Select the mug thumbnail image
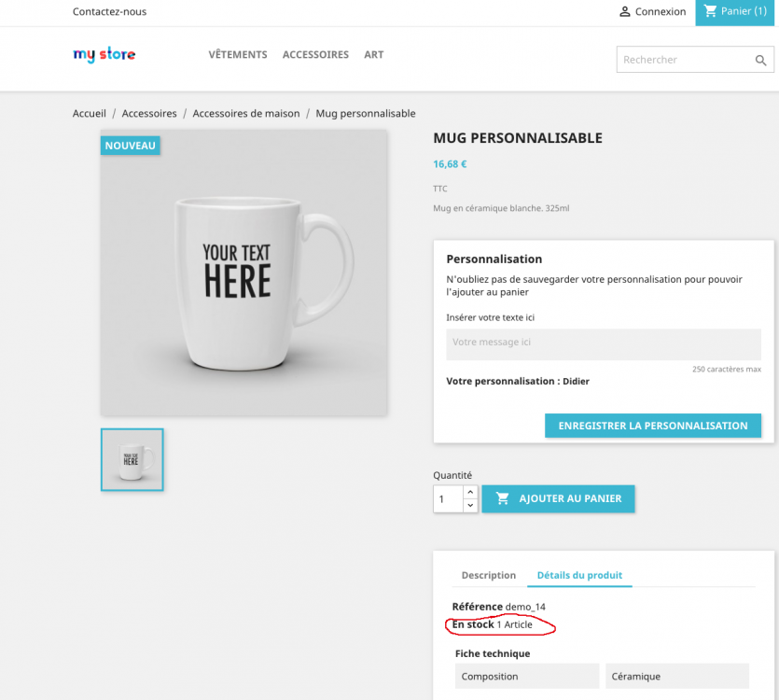The image size is (779, 700). [x=132, y=459]
